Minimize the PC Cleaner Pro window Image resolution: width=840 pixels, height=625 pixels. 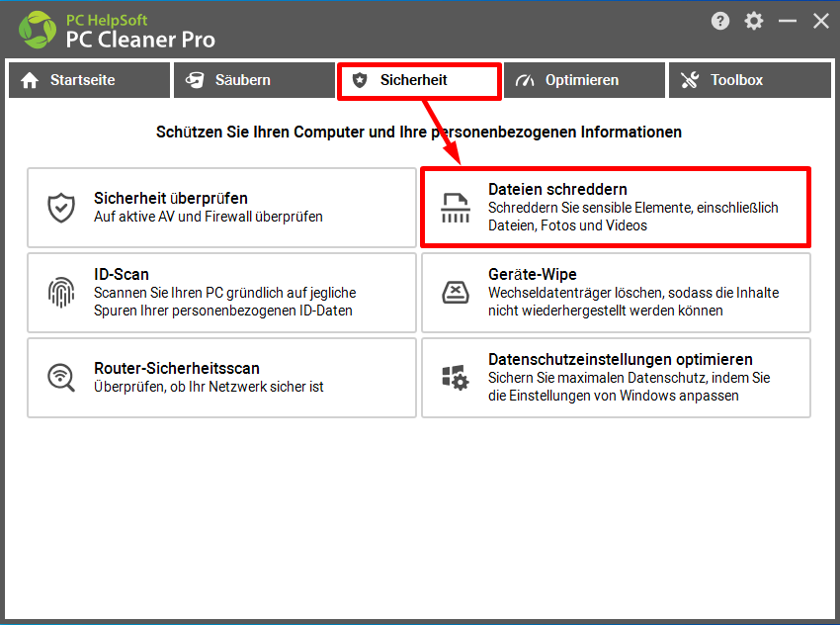click(x=788, y=21)
